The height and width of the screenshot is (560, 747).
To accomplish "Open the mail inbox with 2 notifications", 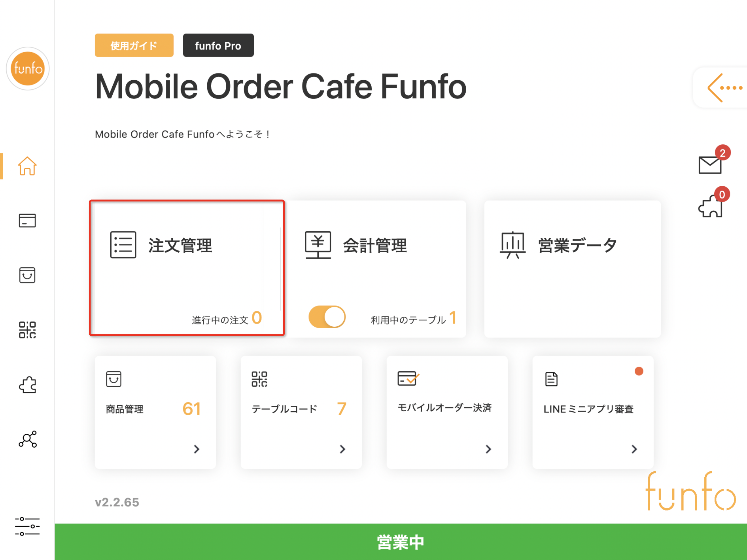I will point(710,165).
